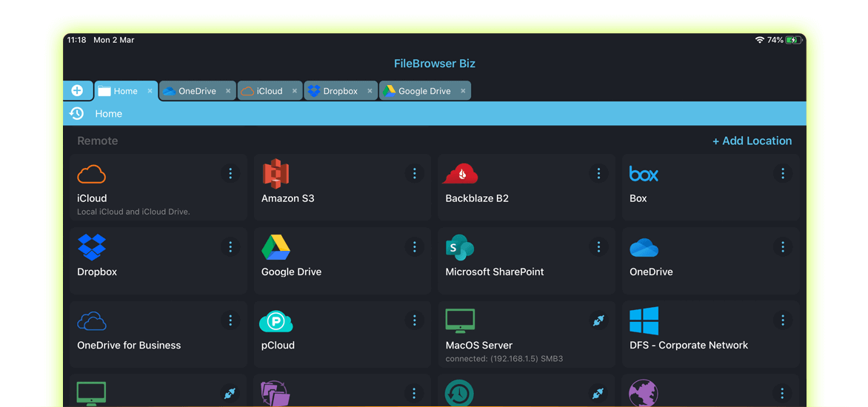Open the OneDrive for Business icon
This screenshot has width=868, height=407.
point(91,320)
